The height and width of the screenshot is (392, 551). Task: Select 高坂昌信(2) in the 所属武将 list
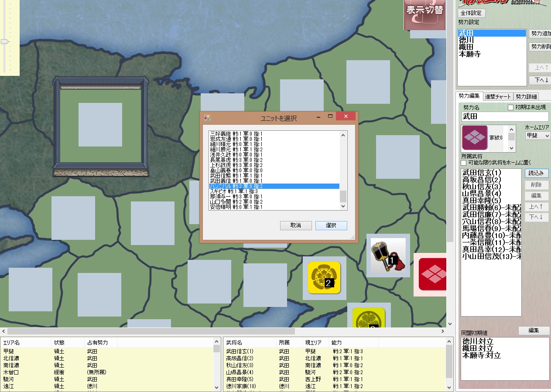pyautogui.click(x=491, y=180)
